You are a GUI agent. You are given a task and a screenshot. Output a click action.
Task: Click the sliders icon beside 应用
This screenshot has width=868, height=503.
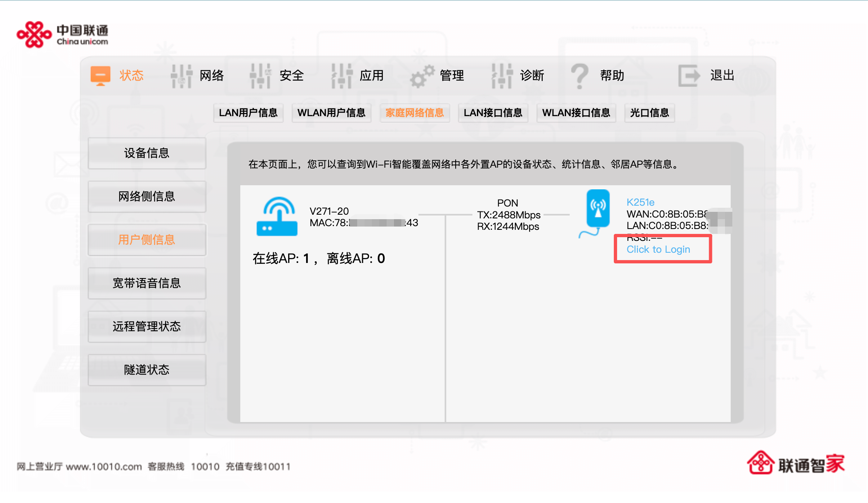(342, 76)
